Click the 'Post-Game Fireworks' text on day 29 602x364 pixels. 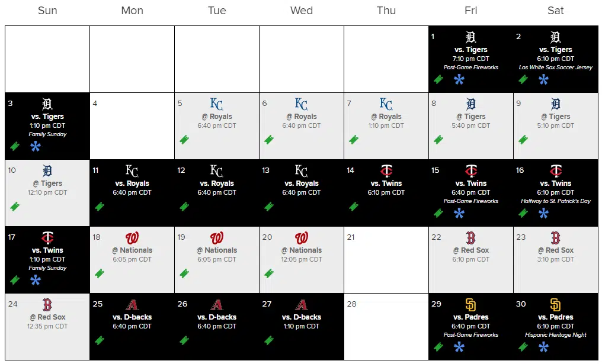click(471, 335)
